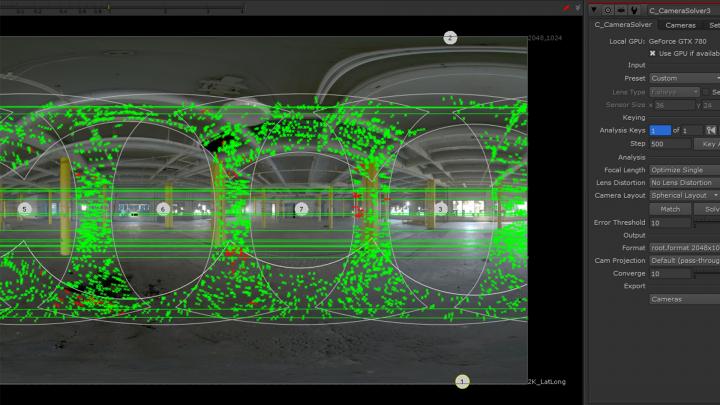Select camera marker 6 in viewer
Viewport: 720px width, 405px height.
(163, 209)
